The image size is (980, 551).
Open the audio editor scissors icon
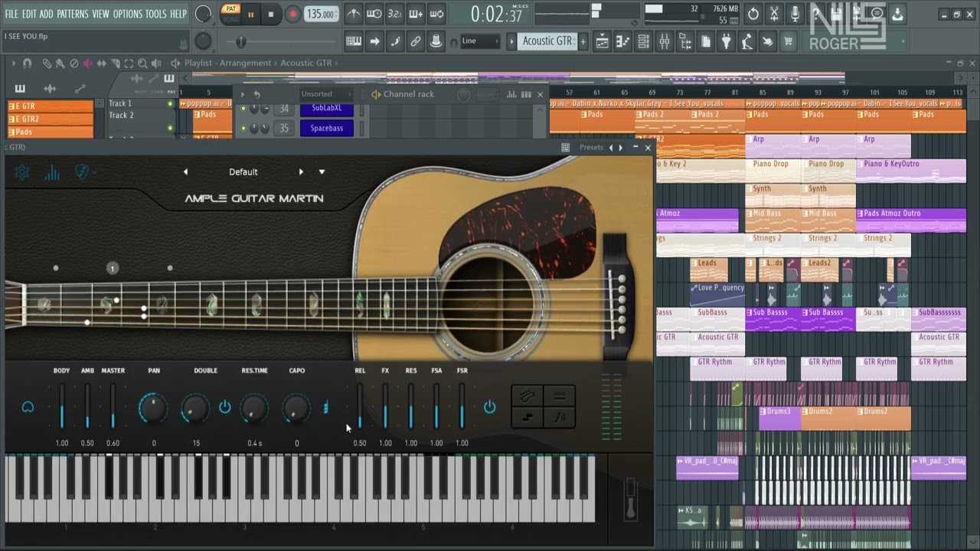[x=774, y=14]
